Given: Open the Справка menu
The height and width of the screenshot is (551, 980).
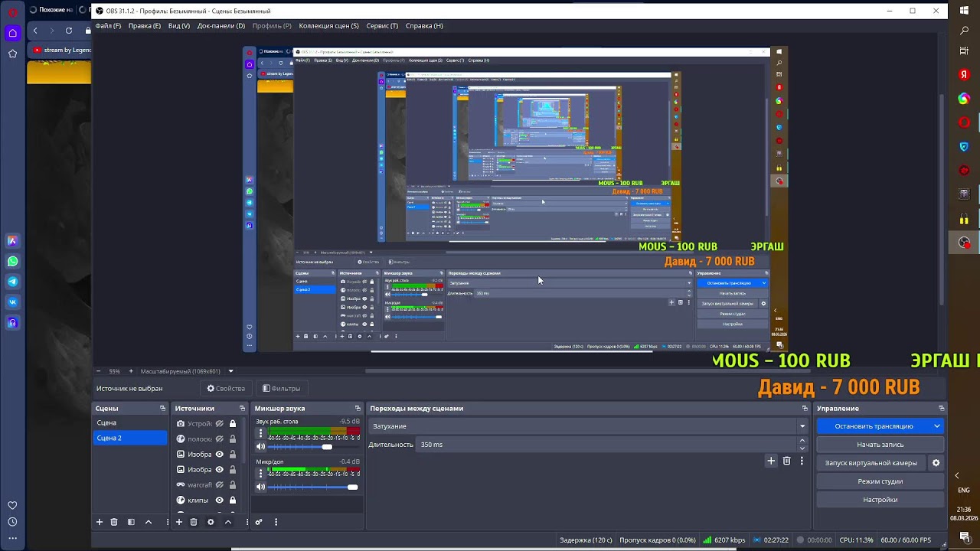Looking at the screenshot, I should [x=424, y=26].
